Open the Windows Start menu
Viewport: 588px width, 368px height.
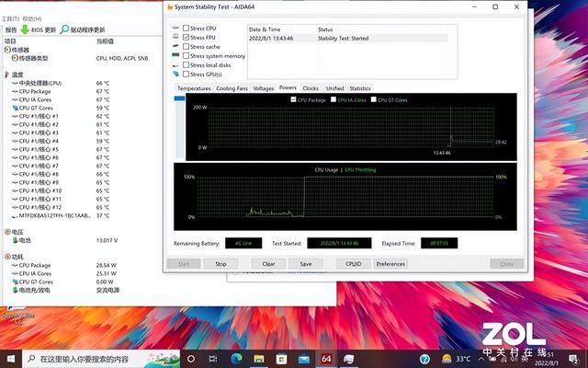[x=11, y=359]
